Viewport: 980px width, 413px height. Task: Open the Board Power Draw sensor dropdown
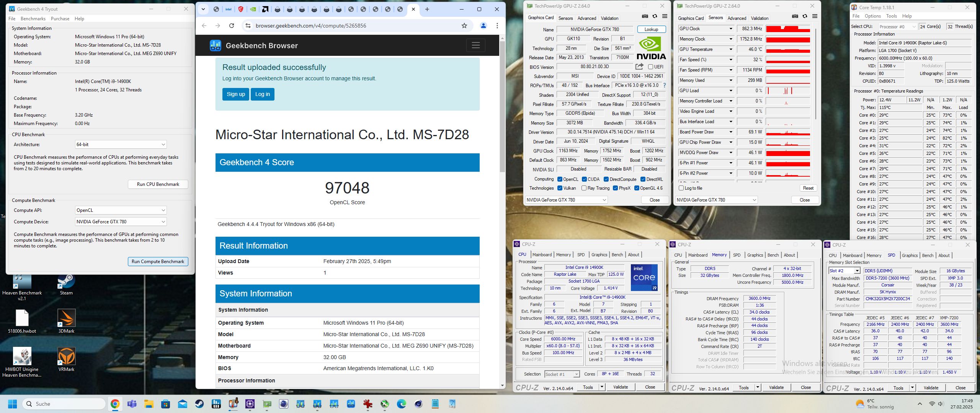point(730,132)
